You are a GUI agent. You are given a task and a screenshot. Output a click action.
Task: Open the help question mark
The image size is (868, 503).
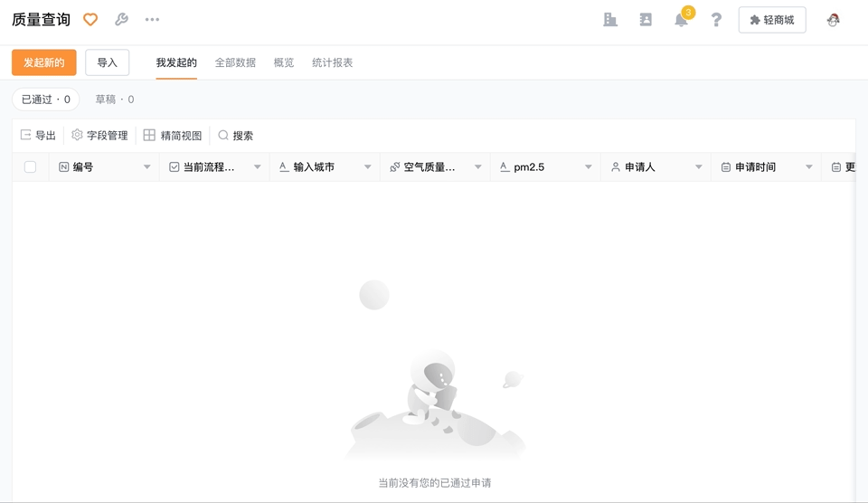click(x=716, y=20)
